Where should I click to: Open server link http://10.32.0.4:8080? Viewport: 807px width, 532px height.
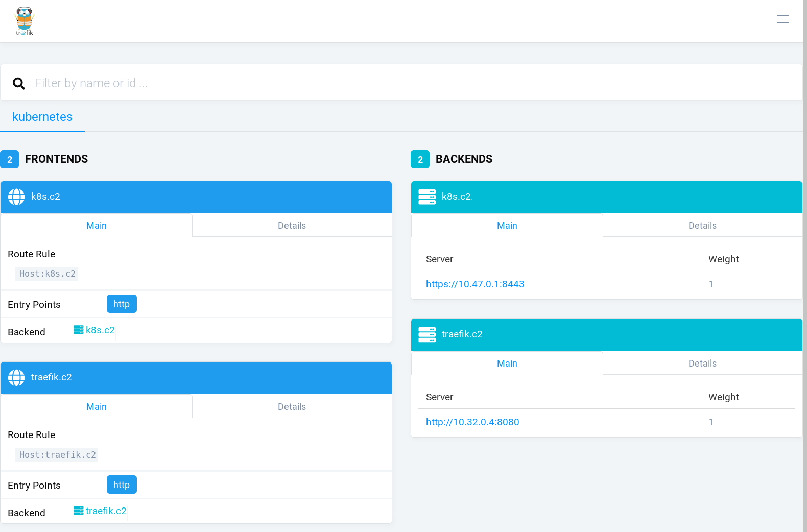coord(472,422)
